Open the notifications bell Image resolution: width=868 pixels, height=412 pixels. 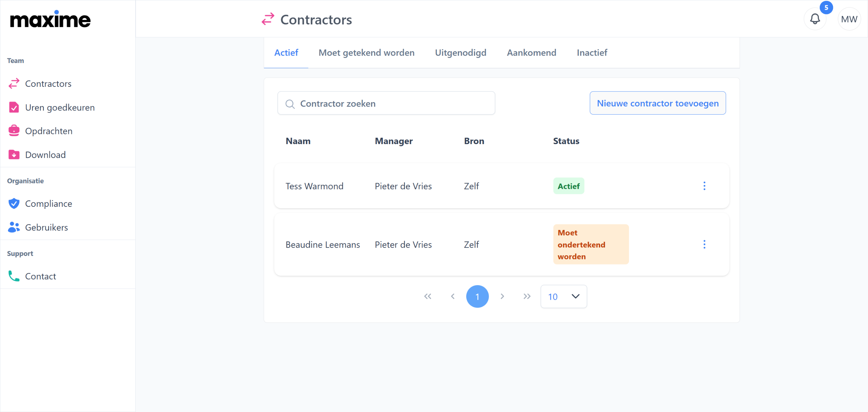[815, 19]
